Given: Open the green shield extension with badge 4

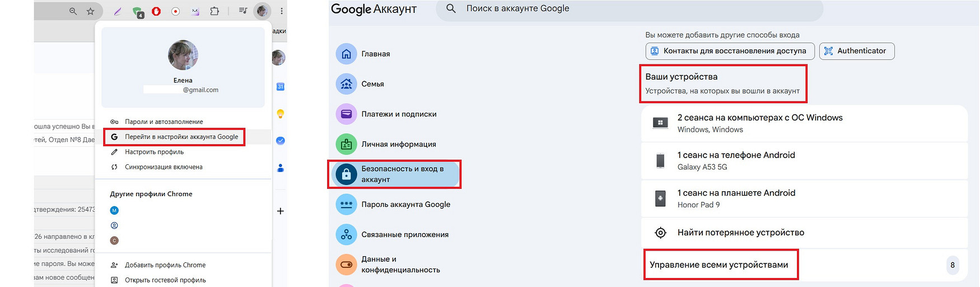Looking at the screenshot, I should tap(137, 11).
